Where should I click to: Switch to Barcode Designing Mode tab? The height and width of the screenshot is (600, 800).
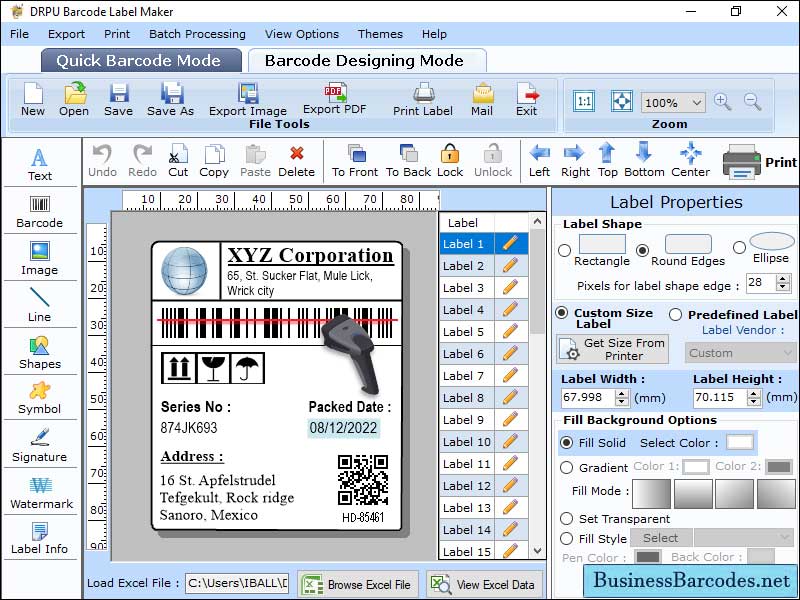click(367, 59)
